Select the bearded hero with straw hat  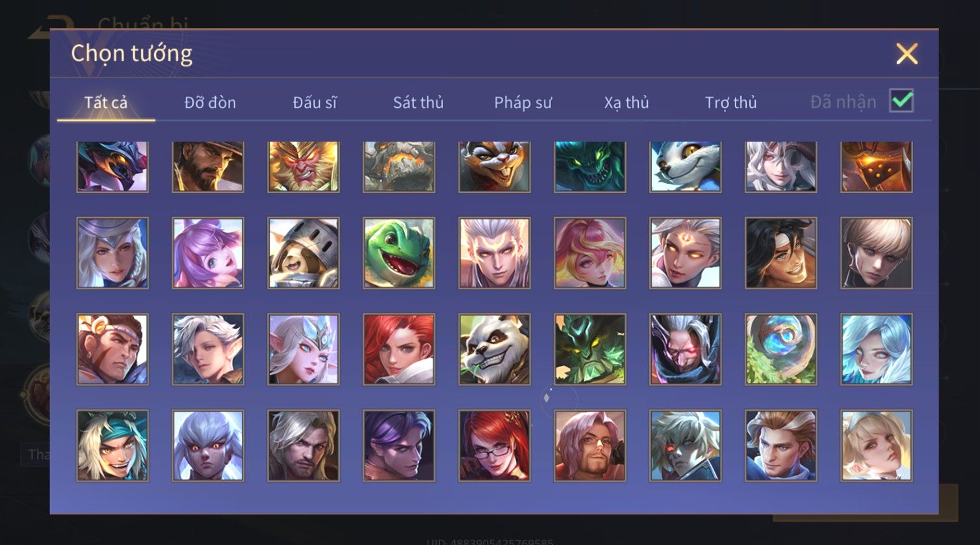tap(208, 166)
